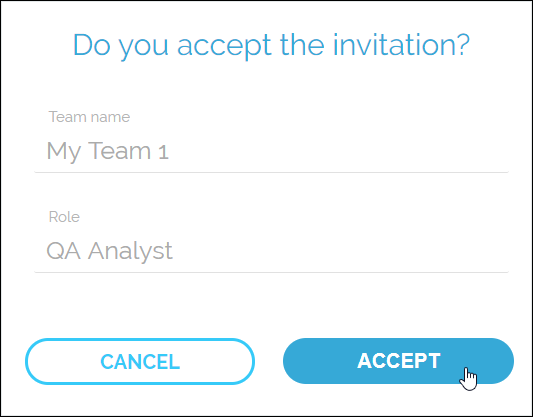The width and height of the screenshot is (533, 417).
Task: Click the word 'accept' in the heading
Action: tap(224, 47)
